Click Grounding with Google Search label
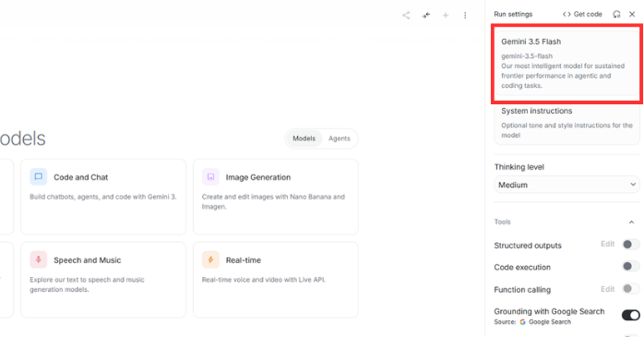 pyautogui.click(x=549, y=311)
